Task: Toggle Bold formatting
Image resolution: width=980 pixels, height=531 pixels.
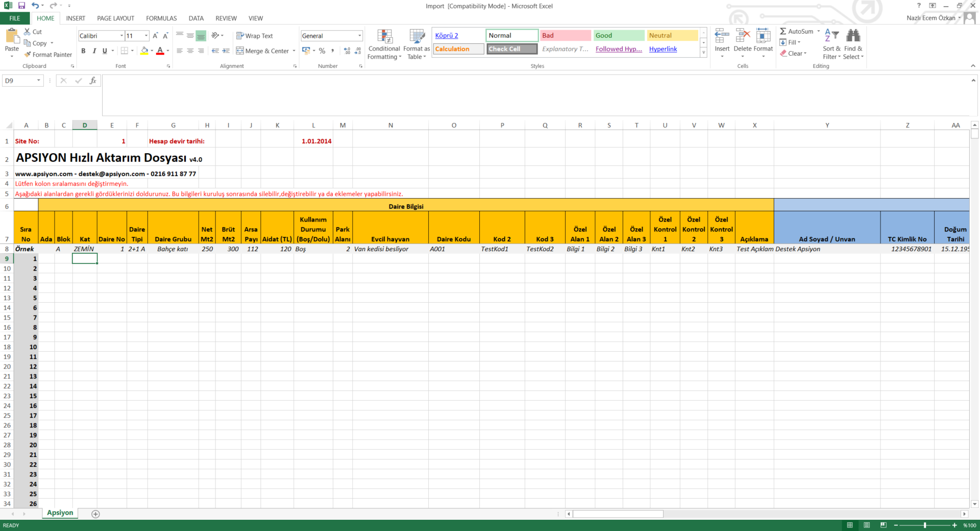Action: click(83, 51)
